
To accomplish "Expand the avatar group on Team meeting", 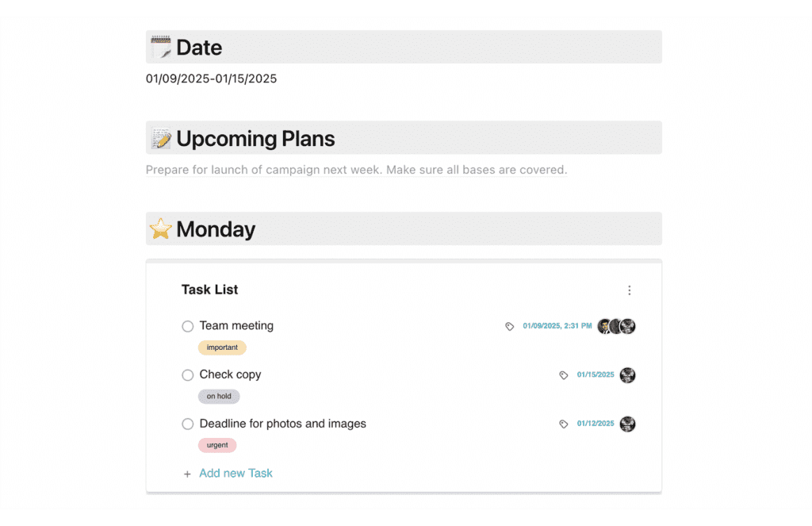I will (x=616, y=325).
